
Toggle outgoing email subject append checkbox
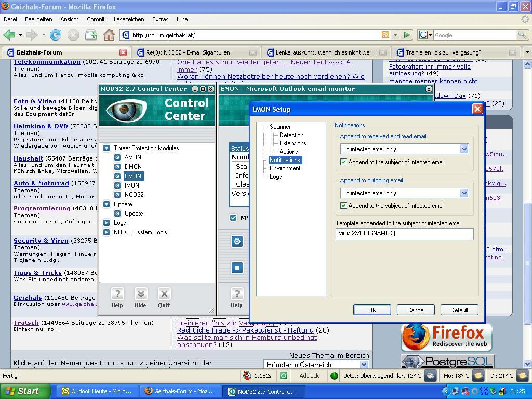click(x=344, y=206)
